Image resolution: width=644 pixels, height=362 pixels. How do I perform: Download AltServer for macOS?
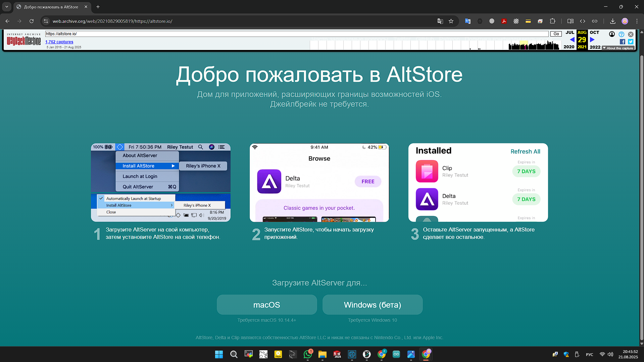[267, 305]
